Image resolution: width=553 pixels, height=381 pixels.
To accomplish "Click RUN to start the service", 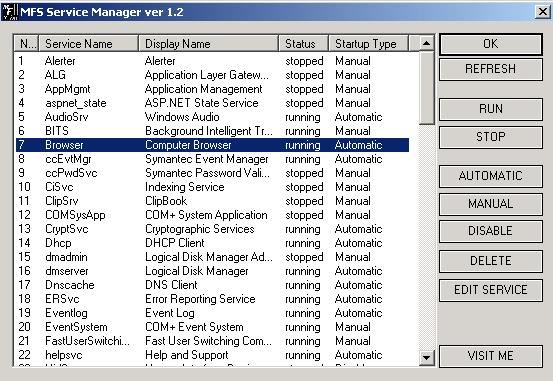I will point(491,109).
